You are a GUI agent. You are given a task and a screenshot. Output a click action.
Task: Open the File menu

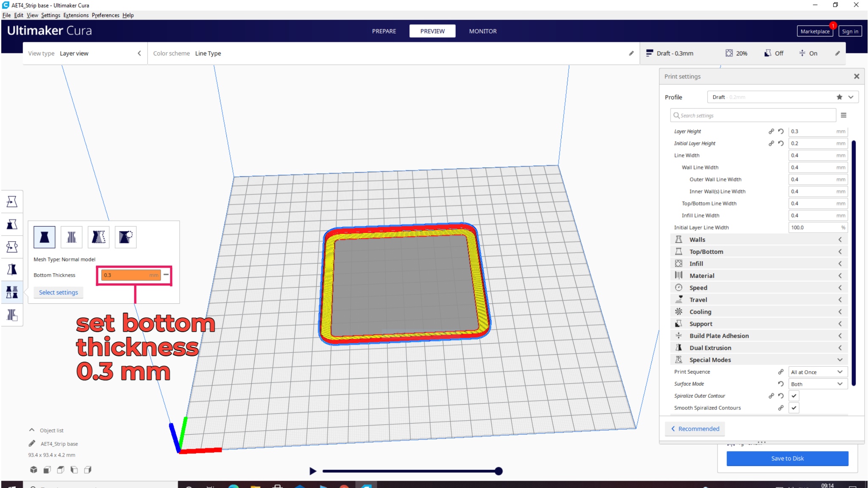[x=6, y=15]
